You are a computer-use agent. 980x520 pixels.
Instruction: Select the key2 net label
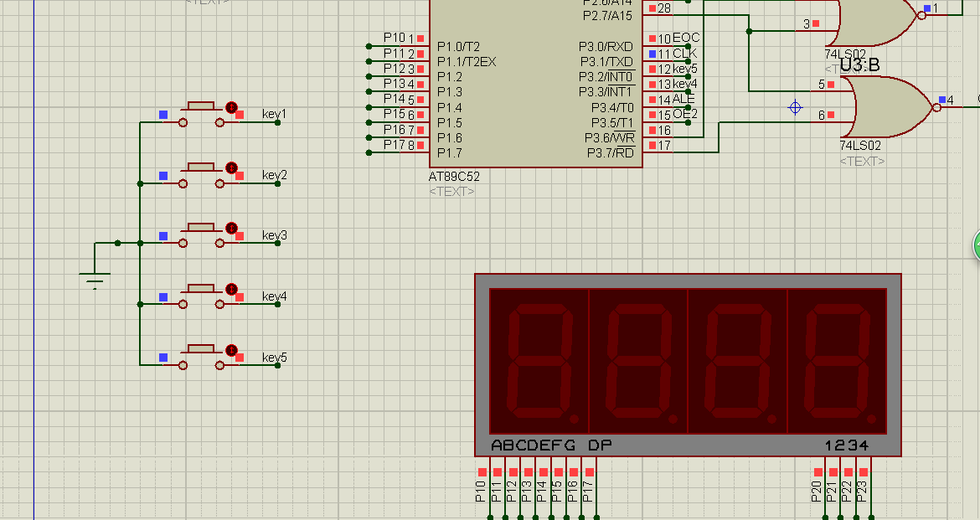click(x=275, y=175)
